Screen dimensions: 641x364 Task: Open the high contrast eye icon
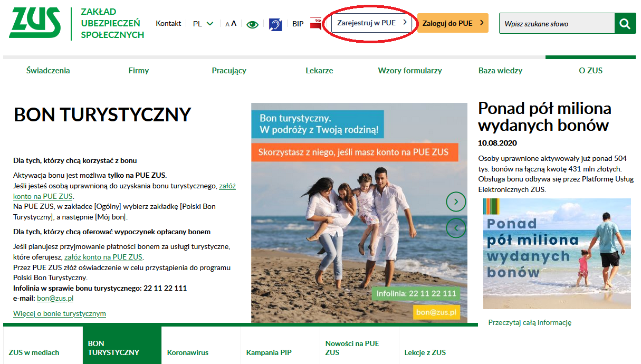(x=252, y=24)
